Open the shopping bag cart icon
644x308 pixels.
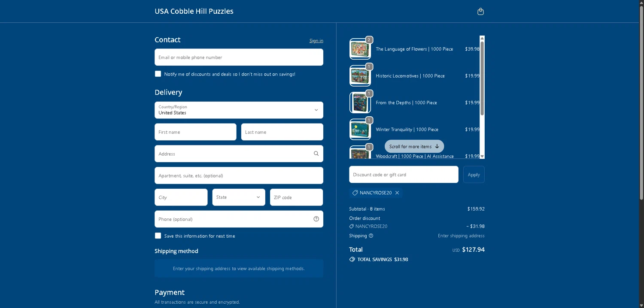click(480, 12)
